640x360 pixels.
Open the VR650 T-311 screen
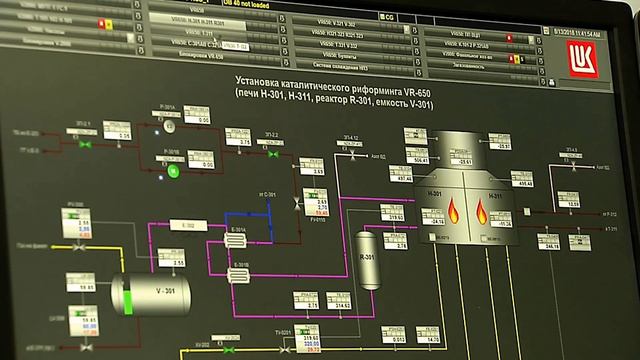(x=199, y=32)
